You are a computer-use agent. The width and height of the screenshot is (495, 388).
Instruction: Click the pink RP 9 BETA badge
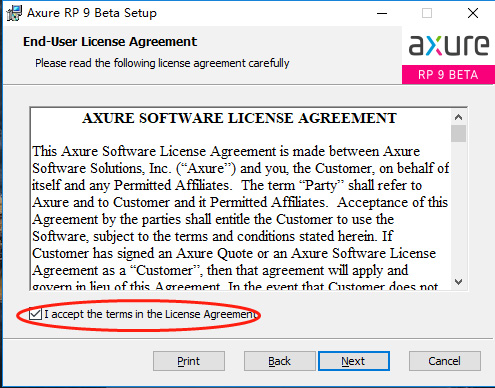(448, 74)
